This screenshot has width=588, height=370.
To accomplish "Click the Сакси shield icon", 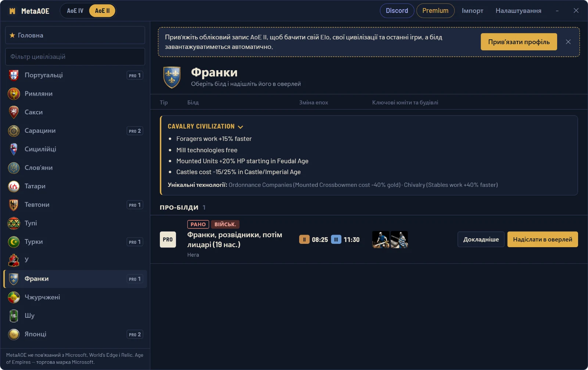I will click(x=14, y=112).
